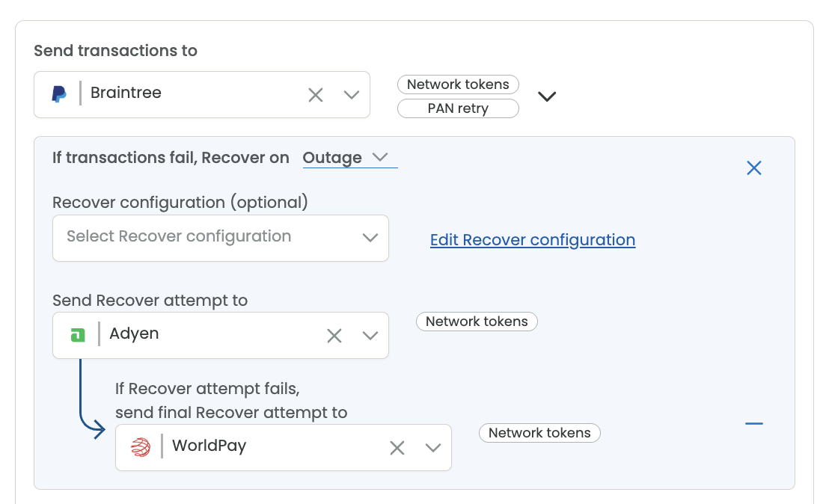Screen dimensions: 823x504
Task: Click the Network tokens tag beside Braintree
Action: tap(458, 84)
